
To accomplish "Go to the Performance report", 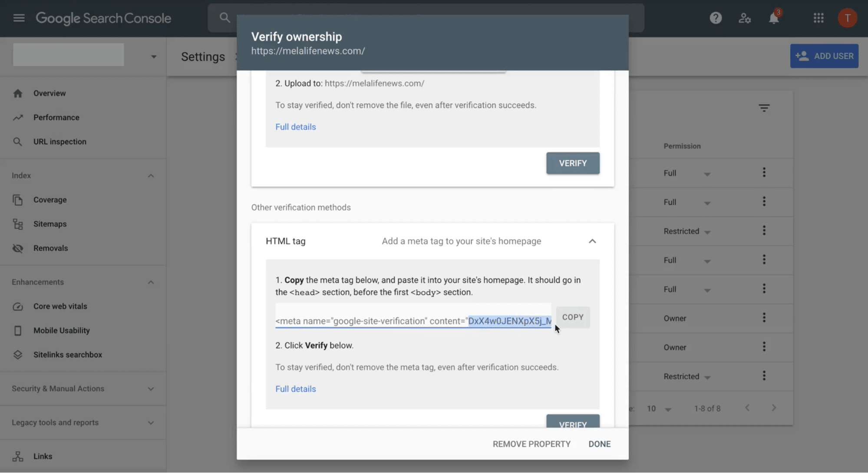I will 56,118.
